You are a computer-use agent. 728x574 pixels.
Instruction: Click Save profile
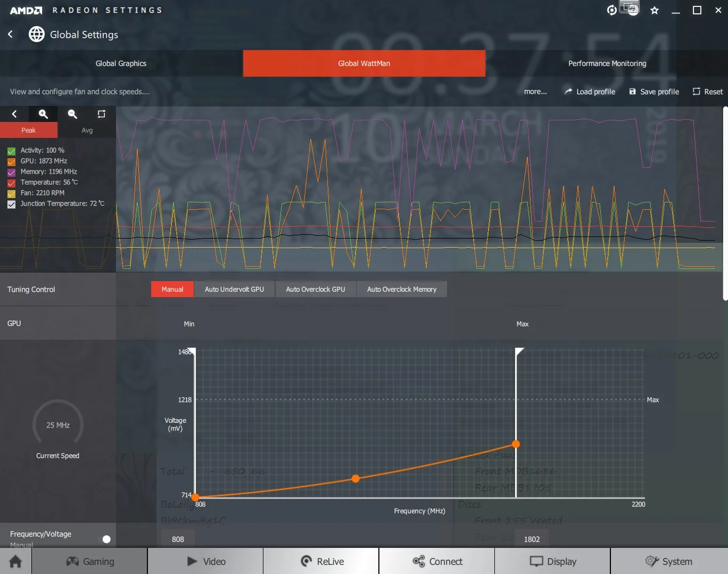654,92
